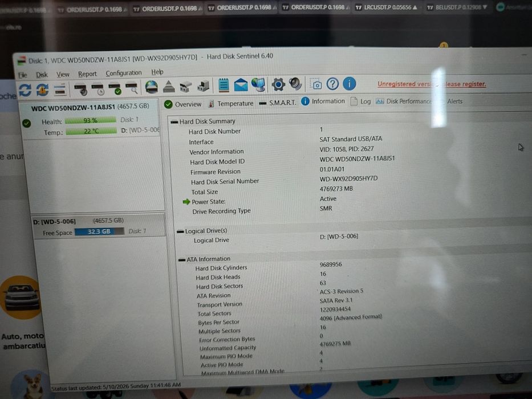The width and height of the screenshot is (532, 399).
Task: Switch to the Overview tab
Action: click(x=183, y=104)
